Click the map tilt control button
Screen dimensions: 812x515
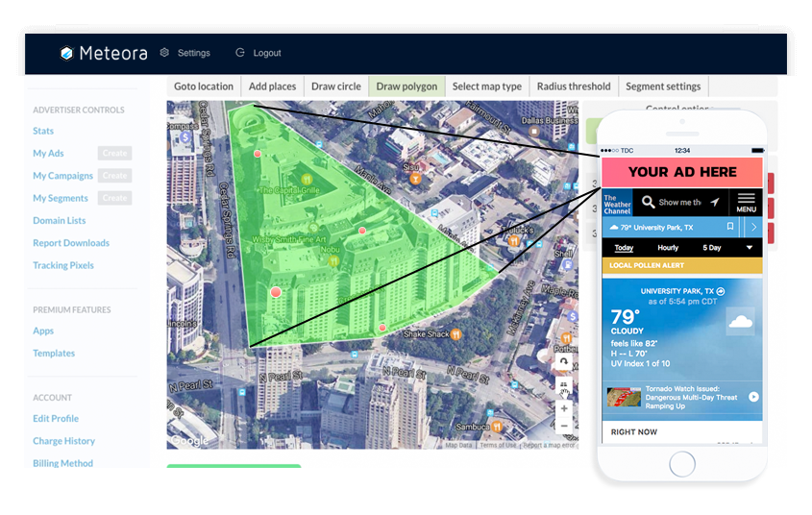pyautogui.click(x=564, y=385)
